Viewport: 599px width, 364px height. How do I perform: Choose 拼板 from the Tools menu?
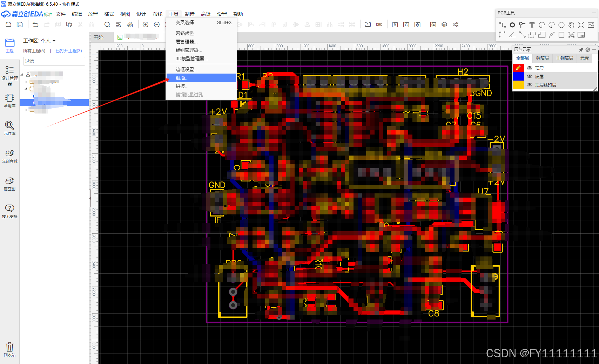point(201,86)
